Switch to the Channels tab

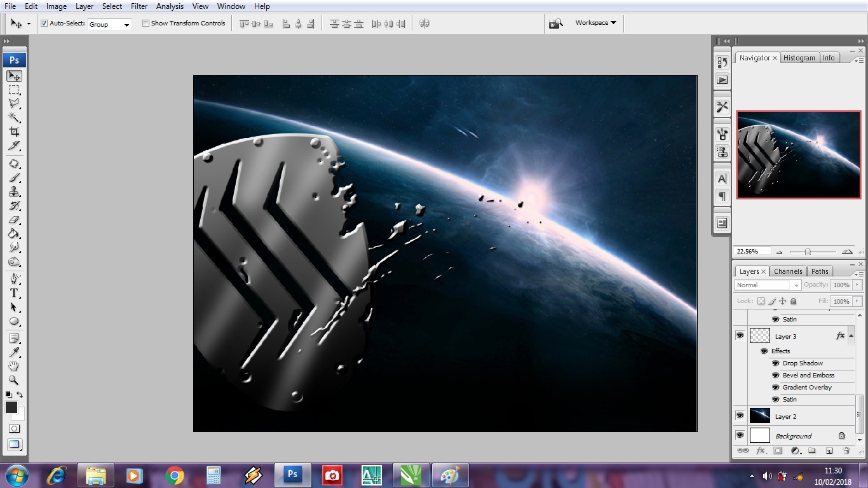click(x=788, y=271)
